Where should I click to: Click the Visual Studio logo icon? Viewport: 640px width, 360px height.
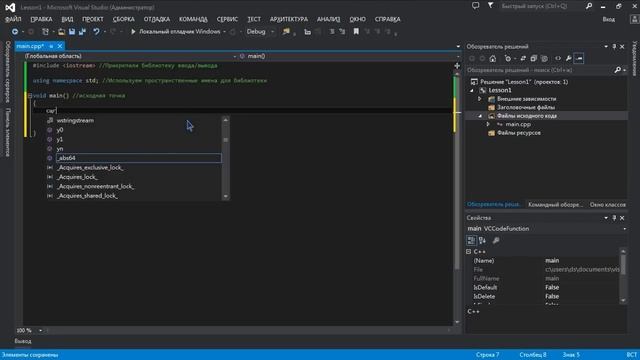pyautogui.click(x=10, y=7)
